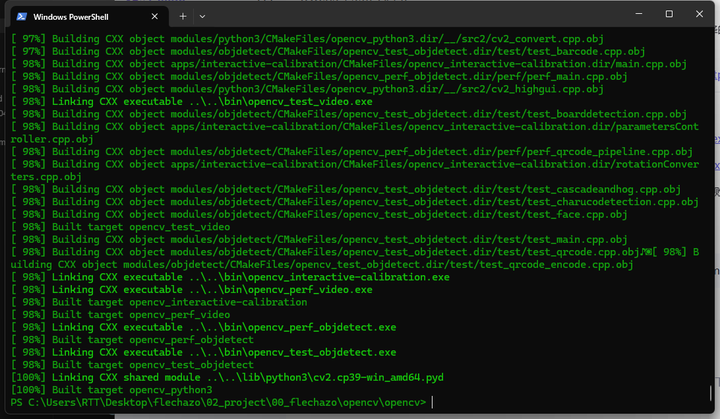Click 'Built target opencv_test_objdetect' line
This screenshot has width=720, height=419.
(x=132, y=365)
